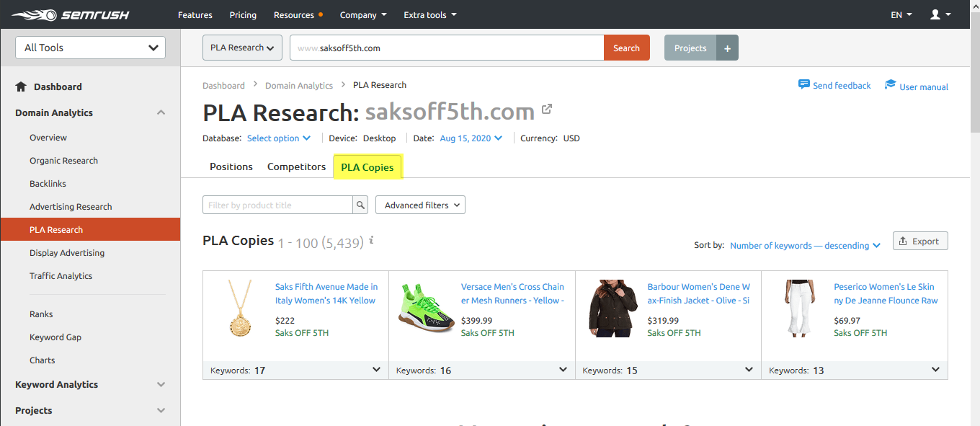Open the EN language dropdown
Image resolution: width=980 pixels, height=426 pixels.
[x=901, y=14]
